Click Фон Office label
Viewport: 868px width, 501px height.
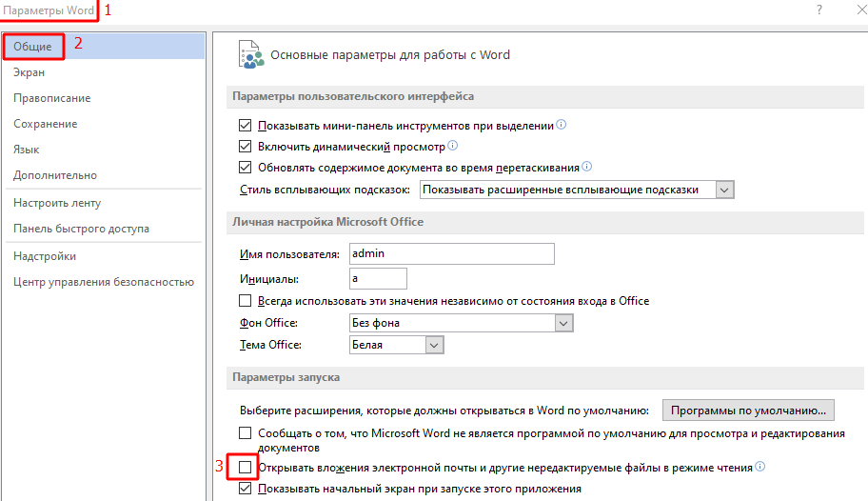click(268, 323)
